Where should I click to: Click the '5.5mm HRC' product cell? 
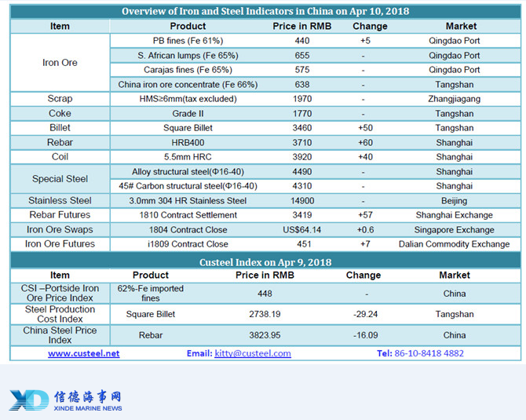coord(188,157)
